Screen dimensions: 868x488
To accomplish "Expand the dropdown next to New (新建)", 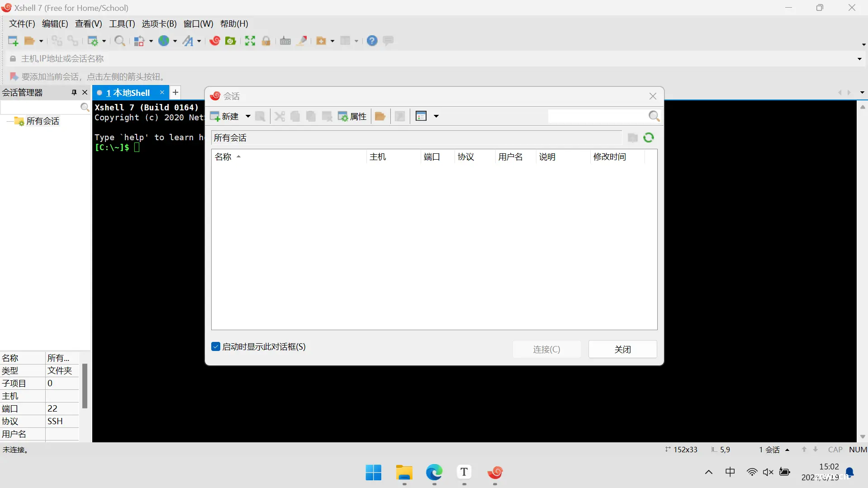I will pos(248,116).
